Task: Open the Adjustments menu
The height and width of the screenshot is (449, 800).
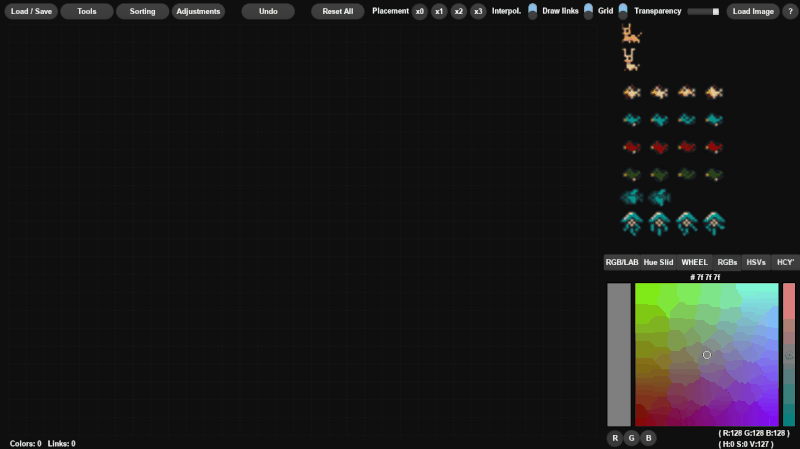Action: click(x=198, y=11)
